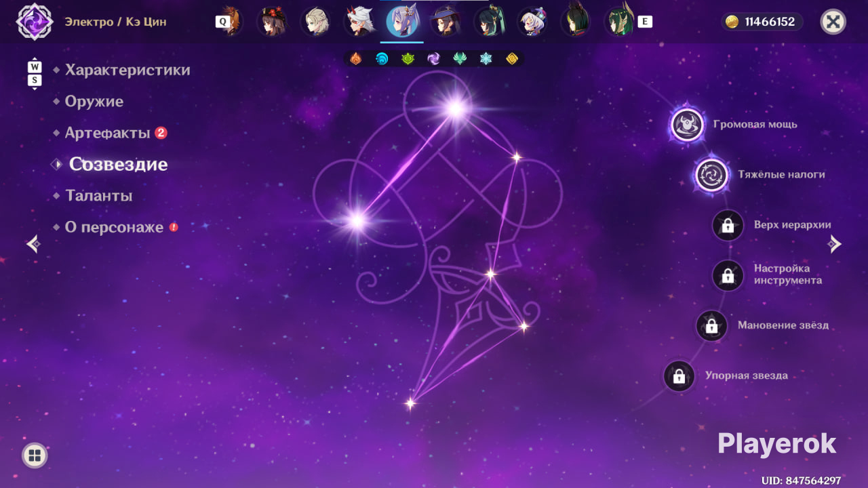
Task: Open the Таланты section
Action: (x=98, y=196)
